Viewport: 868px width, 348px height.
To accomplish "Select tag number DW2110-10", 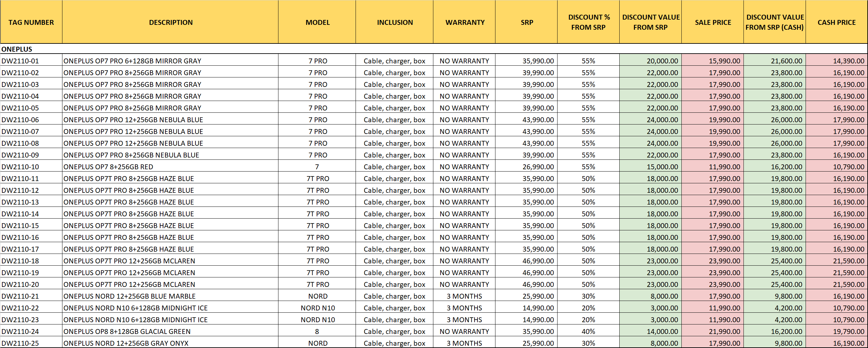I will (x=31, y=167).
